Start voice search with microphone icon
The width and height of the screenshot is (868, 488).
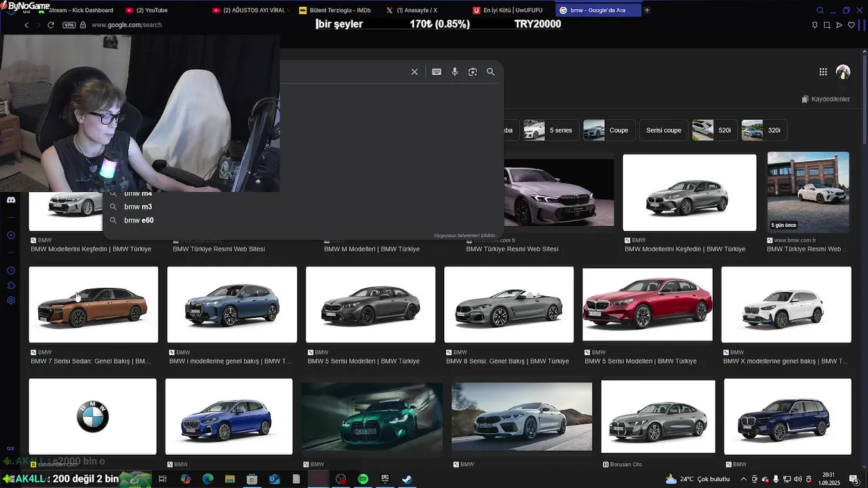455,72
